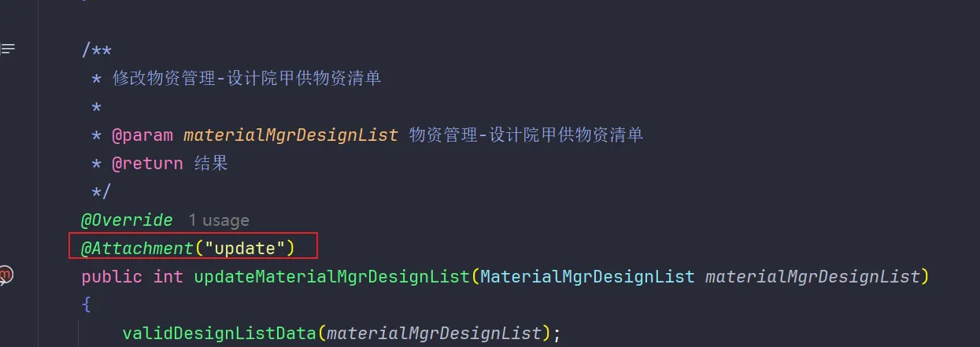Click the materialMgrDesignList parameter in the signature
Image resolution: width=980 pixels, height=347 pixels.
[x=812, y=277]
